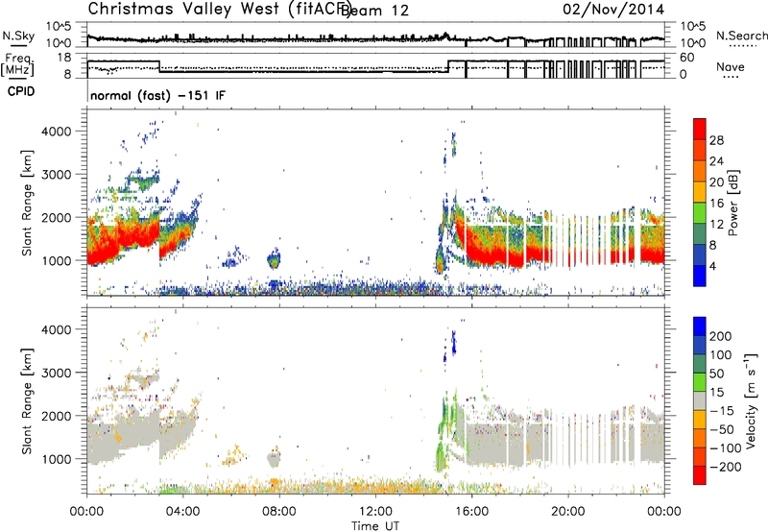This screenshot has width=768, height=532.
Task: Click the 18 tick on frequency axis
Action: pos(65,58)
